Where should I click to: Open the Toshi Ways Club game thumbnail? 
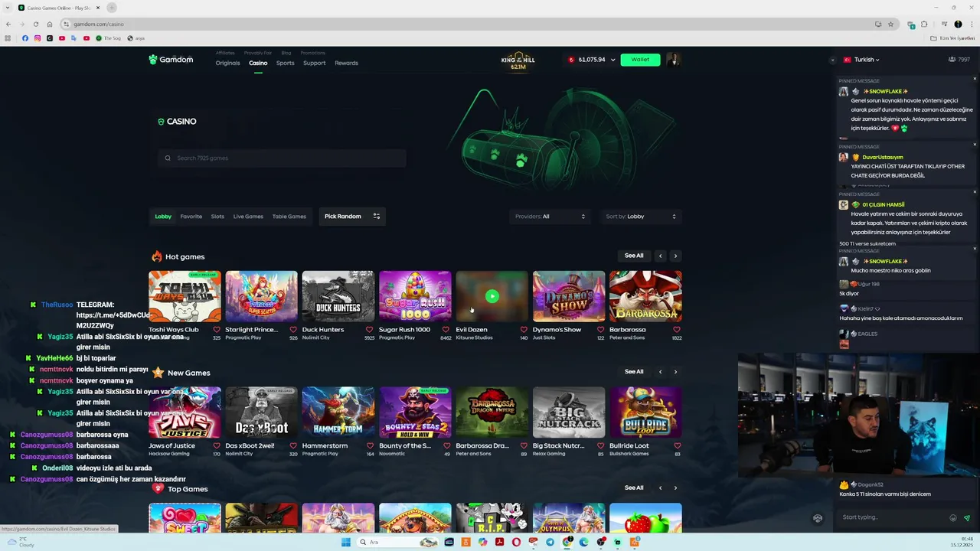185,296
